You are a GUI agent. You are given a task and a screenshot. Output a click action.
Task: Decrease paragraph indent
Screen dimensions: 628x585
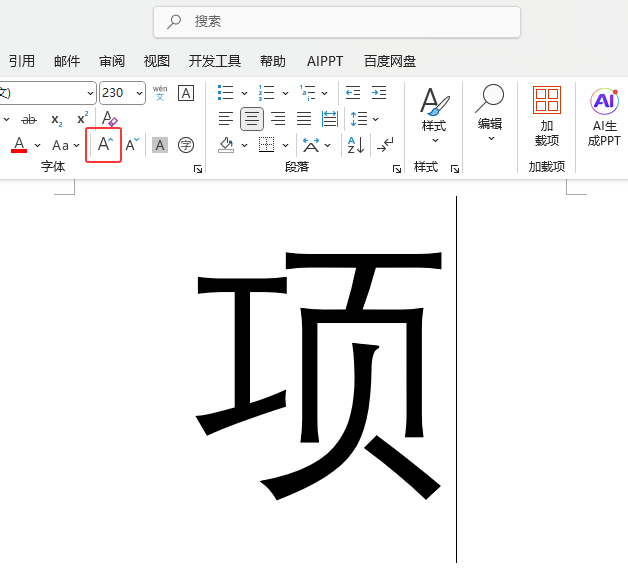(x=353, y=93)
